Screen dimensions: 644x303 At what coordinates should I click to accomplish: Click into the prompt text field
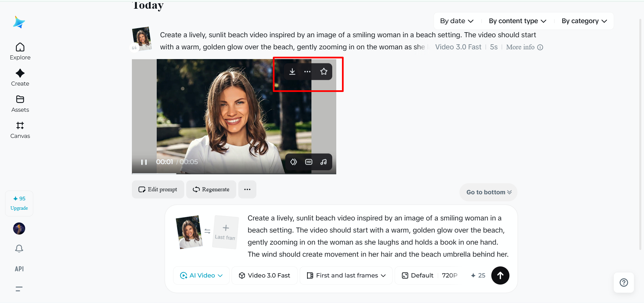click(378, 236)
